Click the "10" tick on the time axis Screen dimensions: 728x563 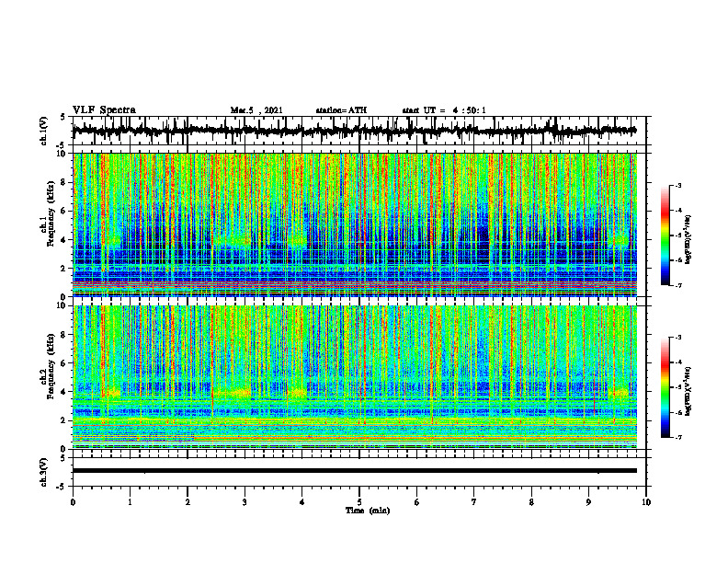(x=646, y=502)
